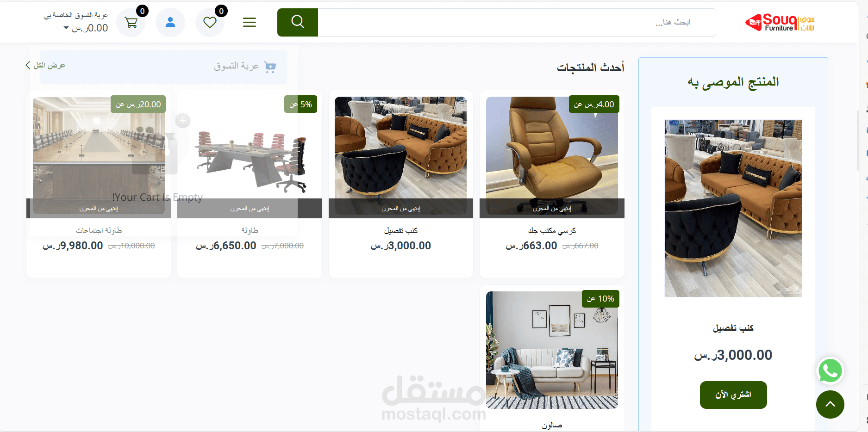Expand the cart total 0.00 dropdown
Screen dimensions: 868x432
(86, 28)
